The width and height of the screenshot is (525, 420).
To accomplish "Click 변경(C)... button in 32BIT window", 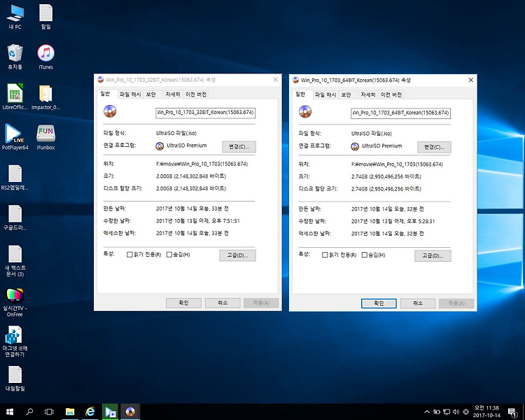I will pos(239,147).
